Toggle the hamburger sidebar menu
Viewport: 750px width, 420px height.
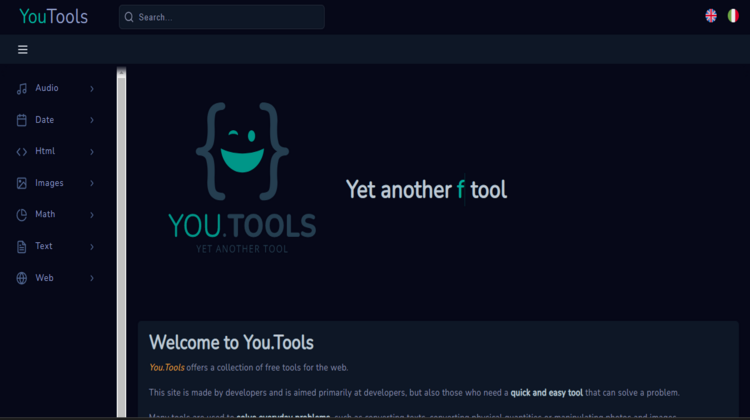click(x=22, y=49)
